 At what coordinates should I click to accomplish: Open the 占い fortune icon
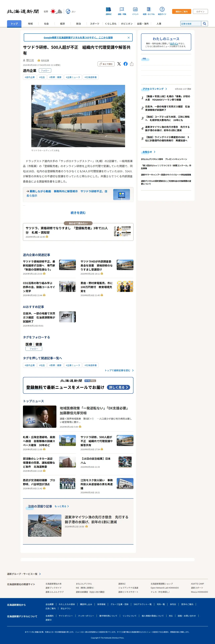pyautogui.click(x=70, y=11)
